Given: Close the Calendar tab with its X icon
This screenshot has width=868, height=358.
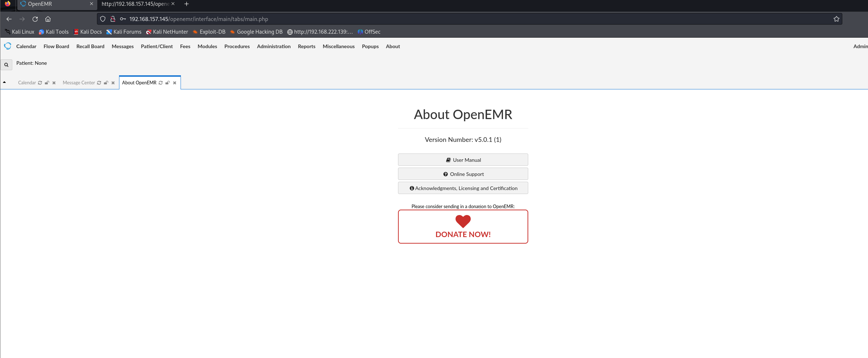Looking at the screenshot, I should [x=54, y=83].
